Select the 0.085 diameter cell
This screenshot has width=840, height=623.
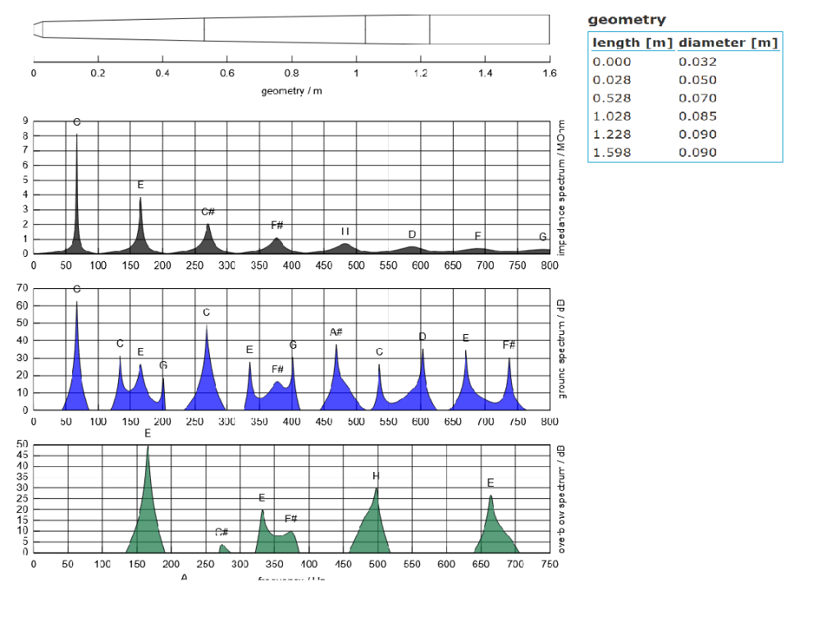pyautogui.click(x=697, y=117)
